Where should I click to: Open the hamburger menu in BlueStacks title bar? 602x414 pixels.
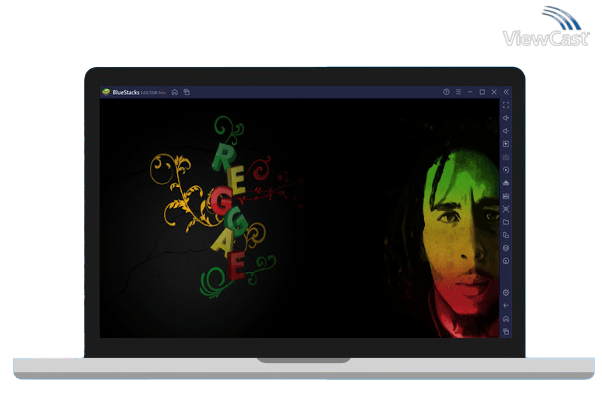click(458, 92)
